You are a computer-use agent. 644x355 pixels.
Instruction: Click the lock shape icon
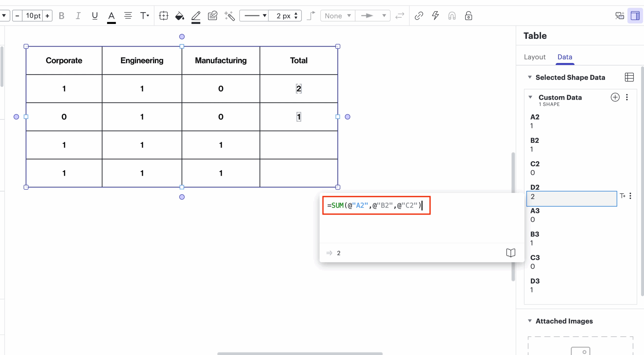468,16
